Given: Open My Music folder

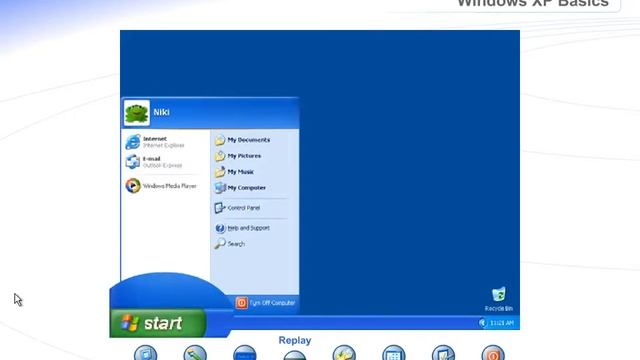Looking at the screenshot, I should [234, 172].
